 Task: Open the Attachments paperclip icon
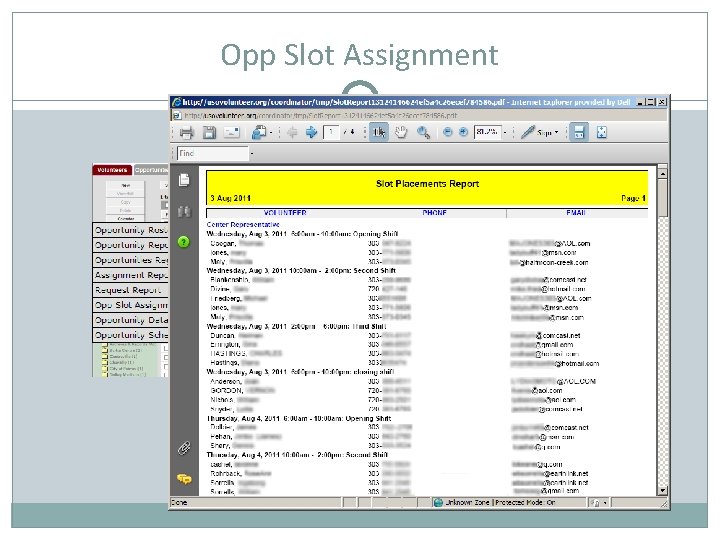point(184,448)
